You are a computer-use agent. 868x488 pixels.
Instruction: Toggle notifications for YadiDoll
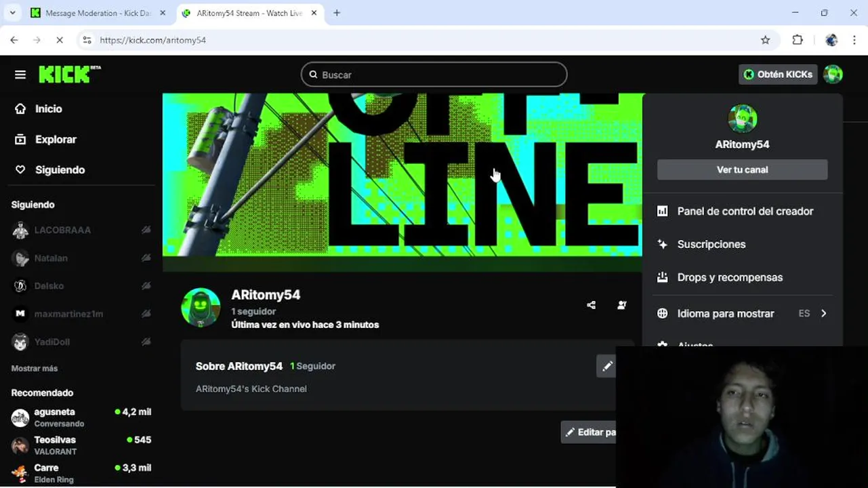point(146,342)
